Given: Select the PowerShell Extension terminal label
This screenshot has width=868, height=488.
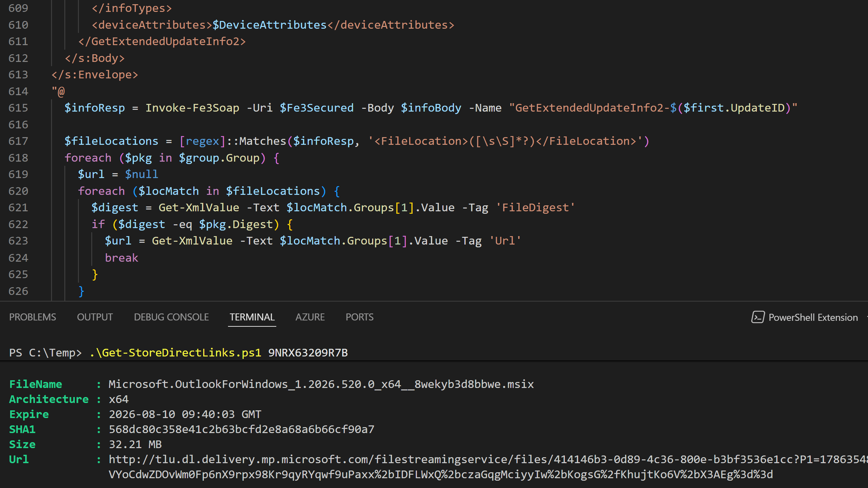Looking at the screenshot, I should coord(813,317).
